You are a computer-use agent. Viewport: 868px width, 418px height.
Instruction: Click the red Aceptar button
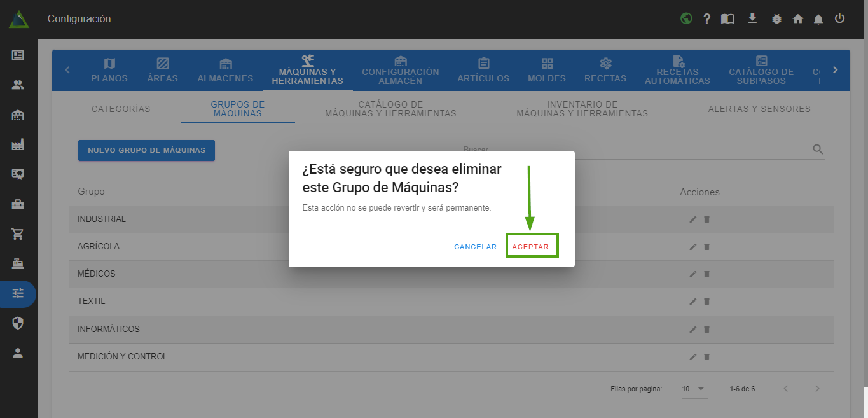click(x=531, y=247)
